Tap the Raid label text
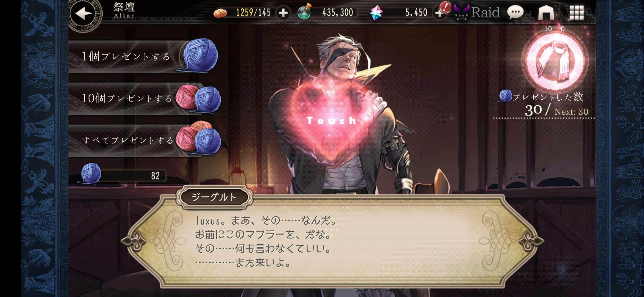Screen dimensions: 644x297 [x=485, y=12]
